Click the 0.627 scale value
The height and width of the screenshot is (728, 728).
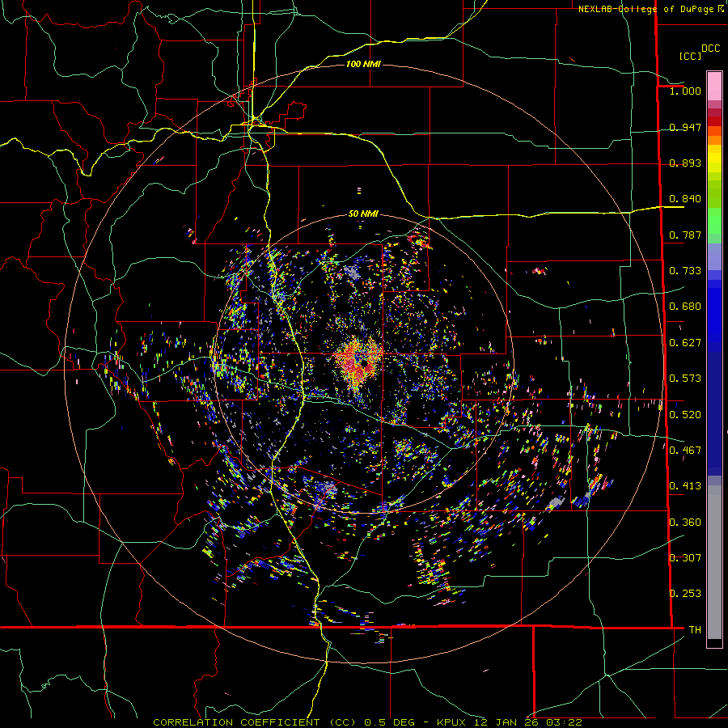coord(685,343)
